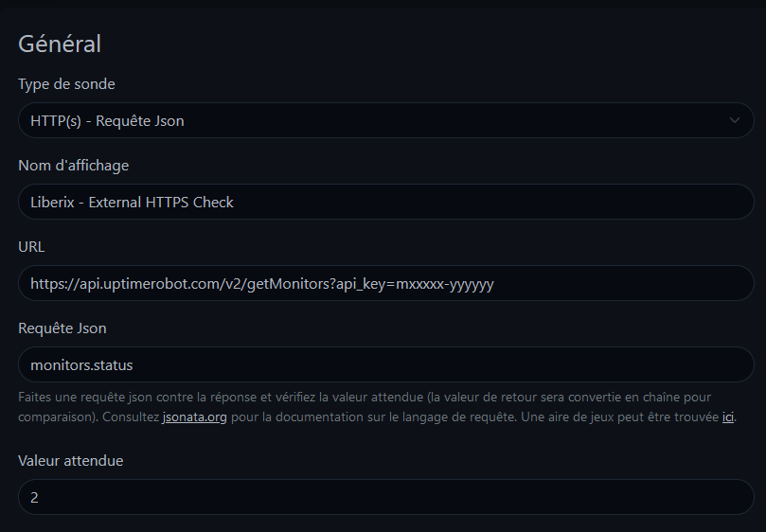
Task: Click the Nom d'affichage input field
Action: click(x=386, y=202)
